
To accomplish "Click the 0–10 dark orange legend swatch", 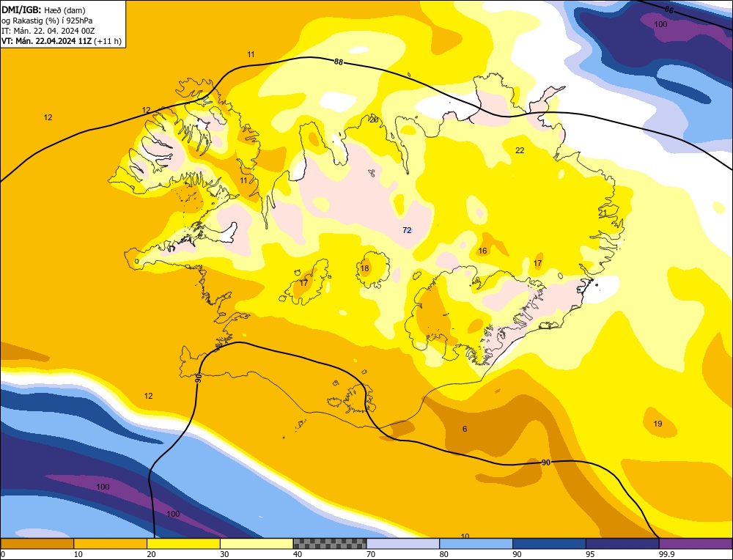I will [x=37, y=543].
